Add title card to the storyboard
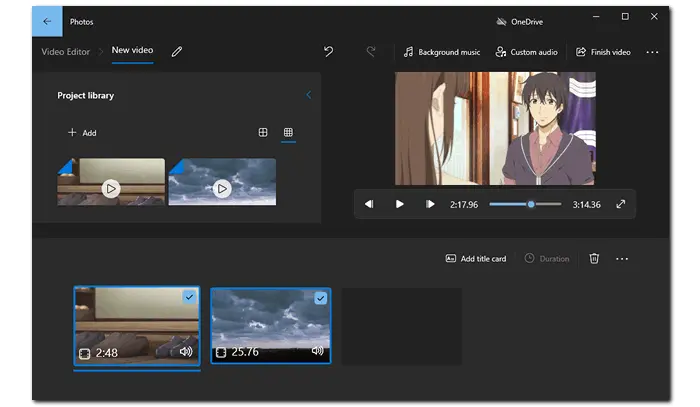700x407 pixels. coord(476,259)
